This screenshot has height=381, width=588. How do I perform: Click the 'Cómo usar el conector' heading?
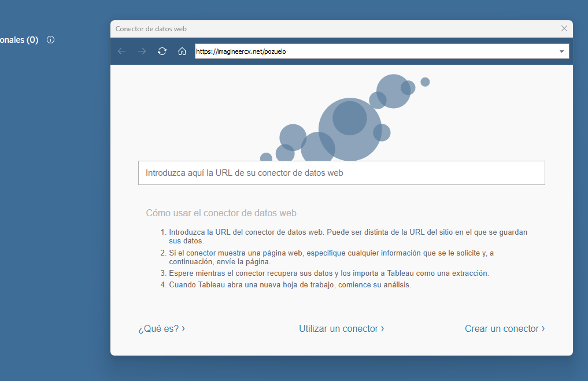(x=221, y=213)
